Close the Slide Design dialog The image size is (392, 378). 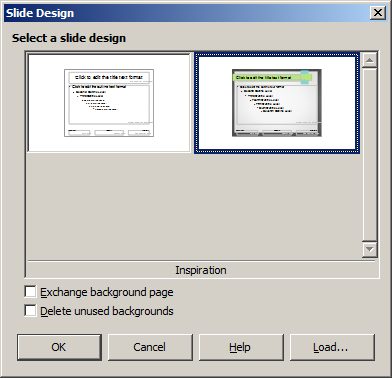coord(378,13)
